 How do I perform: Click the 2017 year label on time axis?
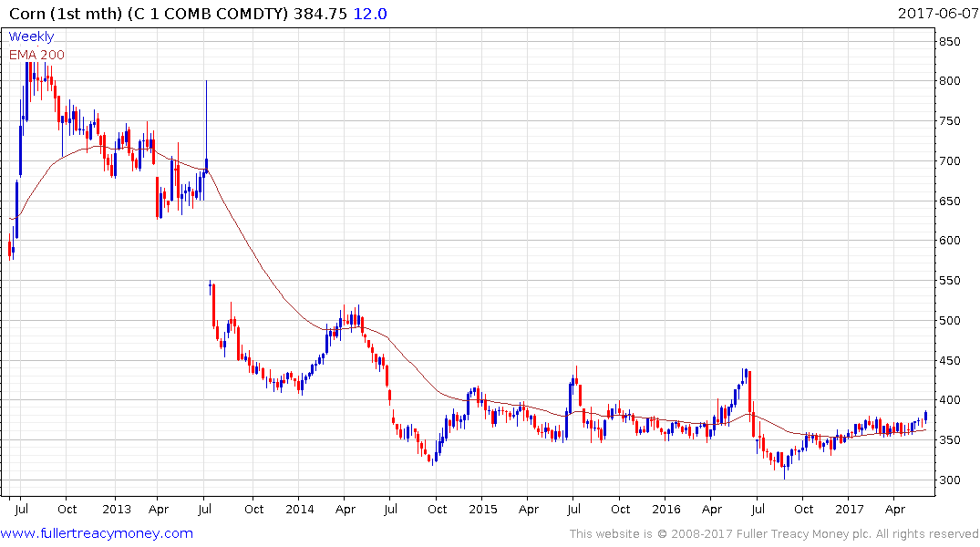tap(850, 509)
